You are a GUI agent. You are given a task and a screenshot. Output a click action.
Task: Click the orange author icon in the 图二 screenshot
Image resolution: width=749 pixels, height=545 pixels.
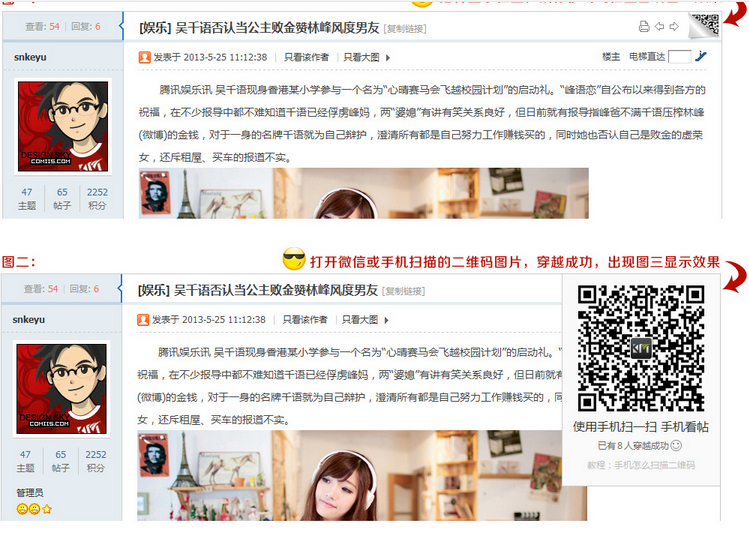point(143,320)
